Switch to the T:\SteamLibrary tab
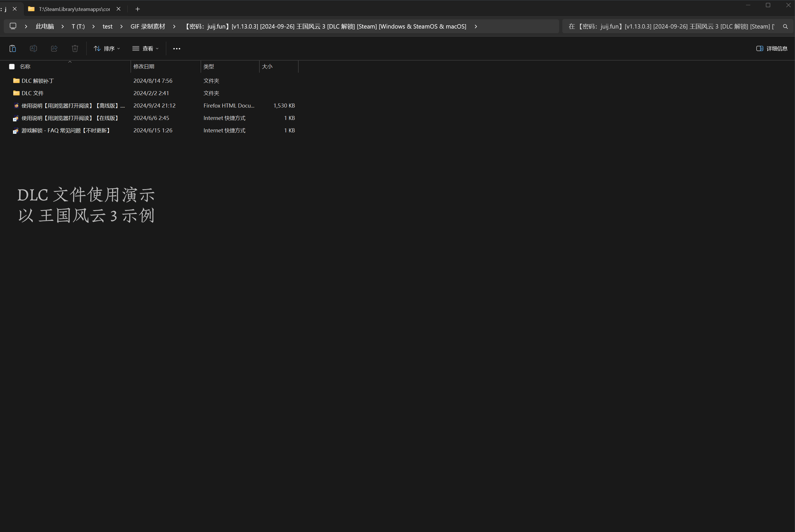The width and height of the screenshot is (795, 532). click(x=74, y=9)
